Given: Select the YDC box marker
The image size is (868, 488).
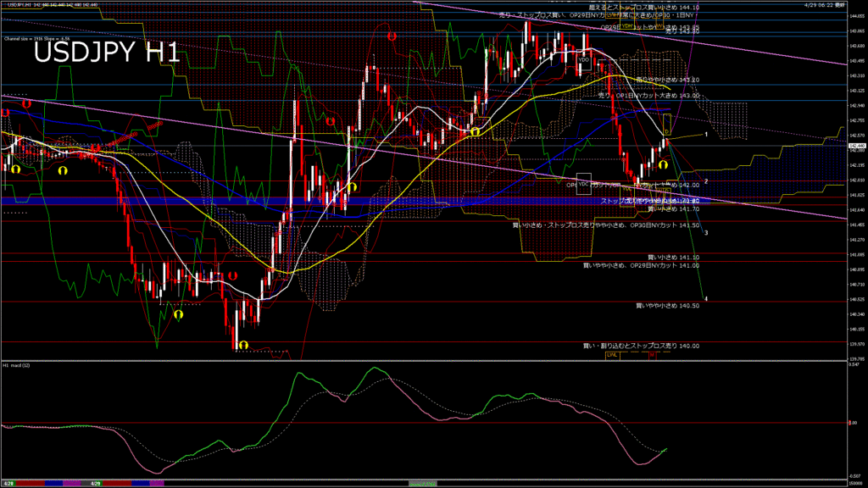Looking at the screenshot, I should 583,183.
